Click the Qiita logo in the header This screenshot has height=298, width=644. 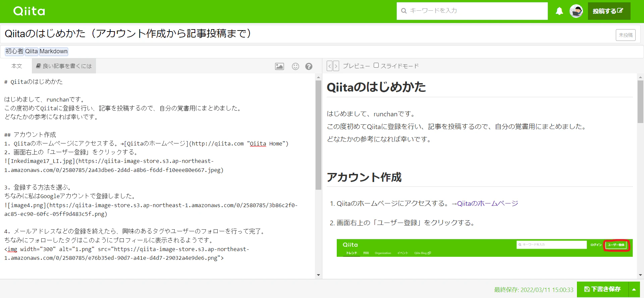point(29,11)
